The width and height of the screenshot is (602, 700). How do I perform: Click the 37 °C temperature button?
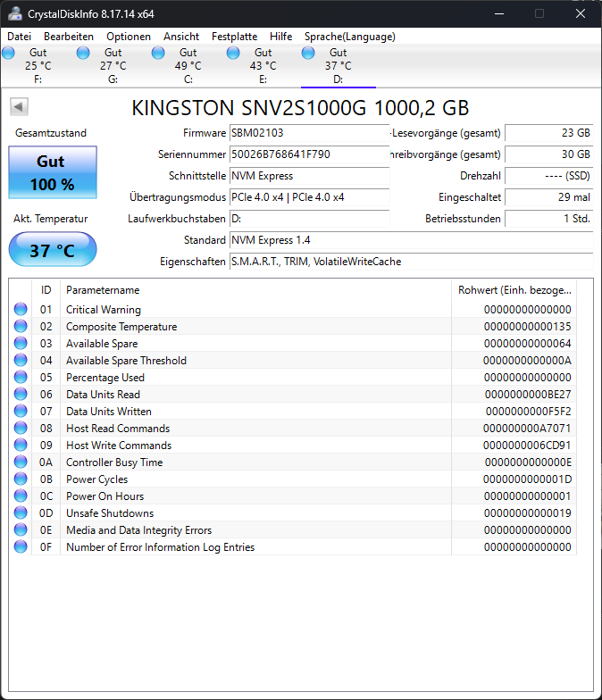tap(53, 250)
